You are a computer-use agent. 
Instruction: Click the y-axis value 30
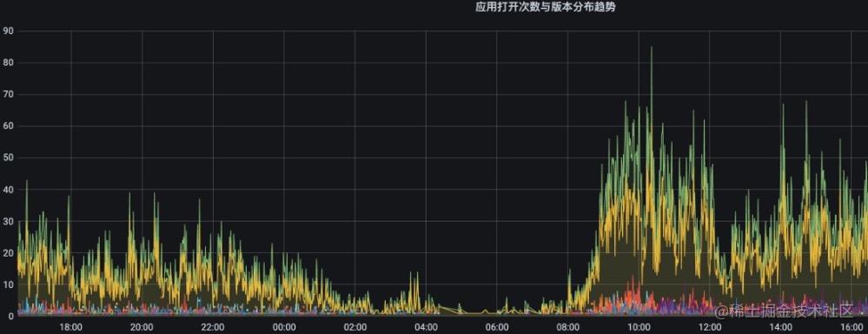pos(8,221)
